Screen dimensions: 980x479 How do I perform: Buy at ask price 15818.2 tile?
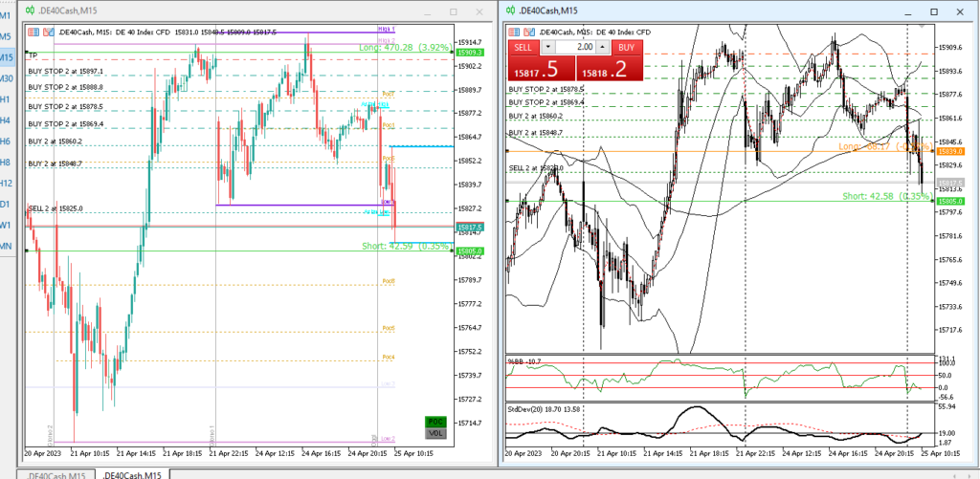pyautogui.click(x=610, y=68)
